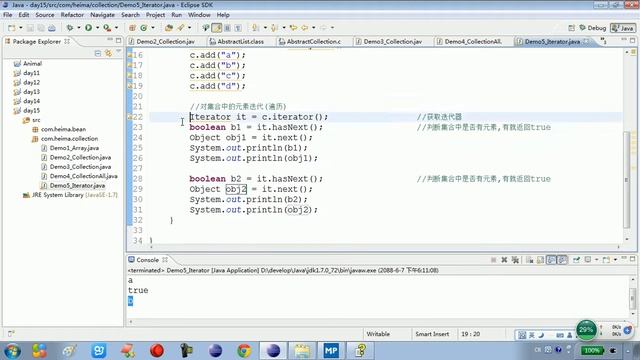Open Chrome from the taskbar
Image resolution: width=640 pixels, height=360 pixels.
coord(244,351)
